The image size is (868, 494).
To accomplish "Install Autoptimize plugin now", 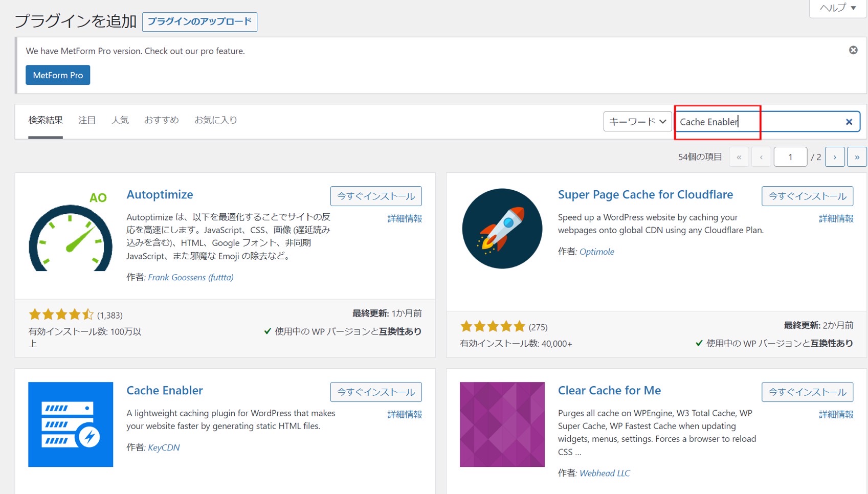I will pyautogui.click(x=376, y=196).
